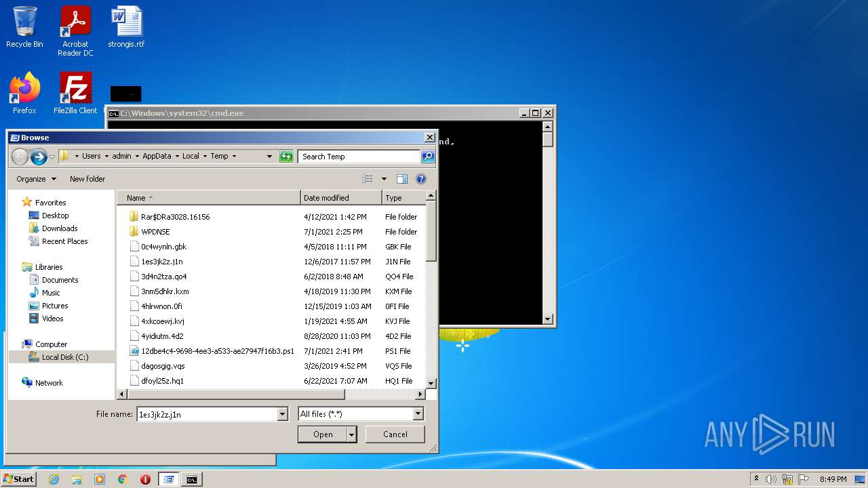Open Opera from the taskbar

tap(145, 479)
